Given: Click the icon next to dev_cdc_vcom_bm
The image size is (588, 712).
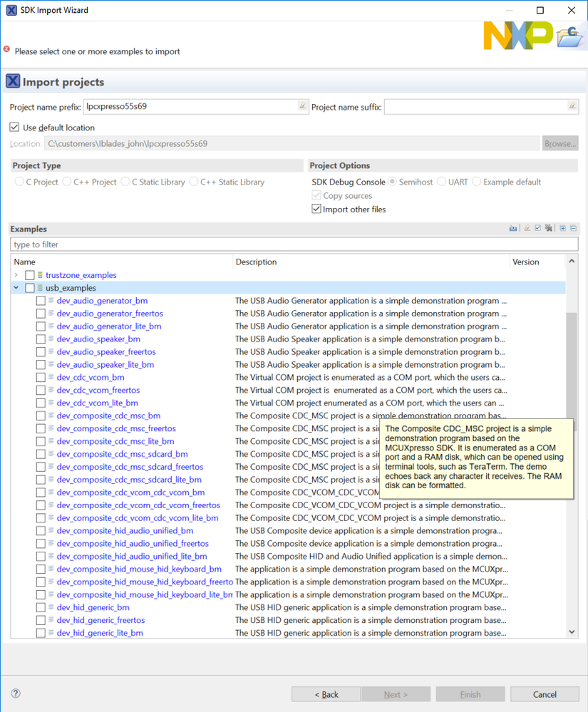Looking at the screenshot, I should point(51,377).
